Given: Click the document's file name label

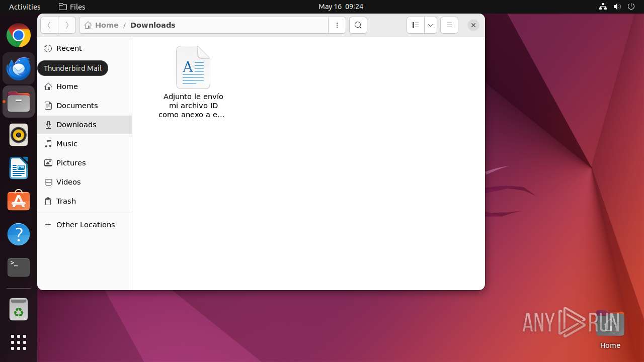Looking at the screenshot, I should 191,106.
